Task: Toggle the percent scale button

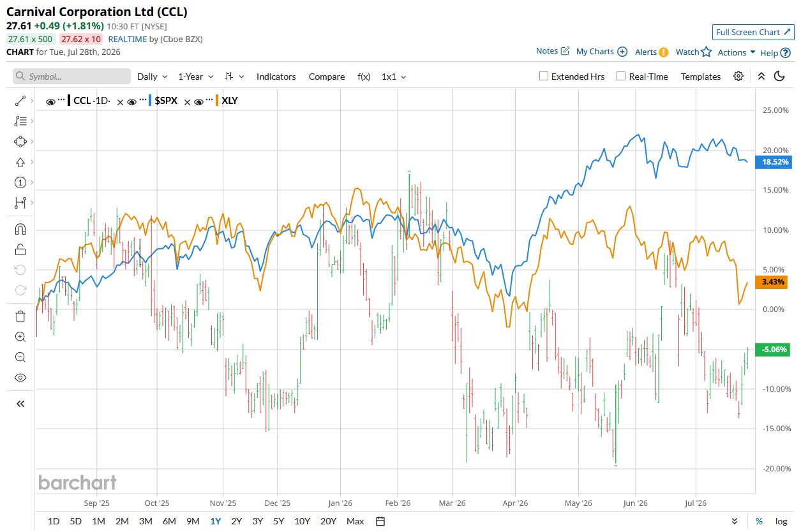Action: click(x=759, y=521)
